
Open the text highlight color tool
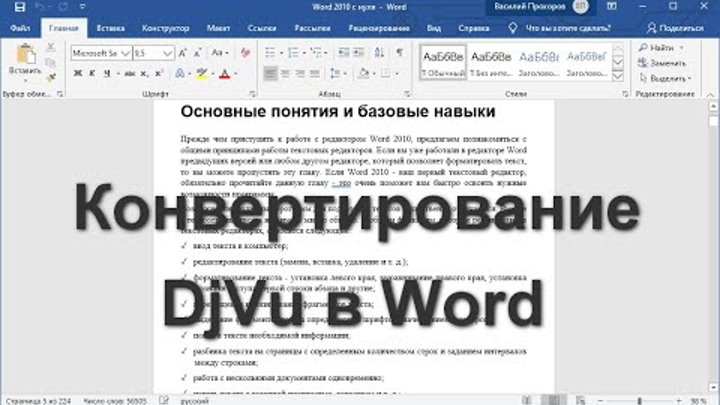click(x=202, y=73)
